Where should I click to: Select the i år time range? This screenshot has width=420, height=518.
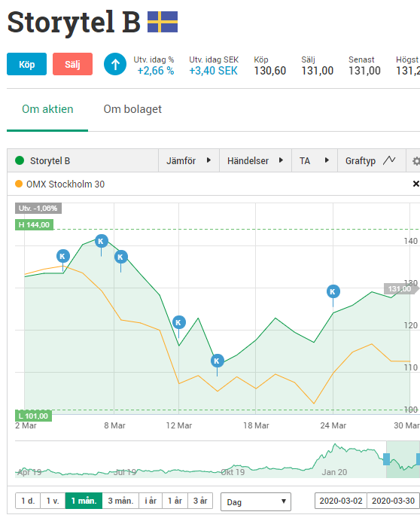(x=151, y=501)
